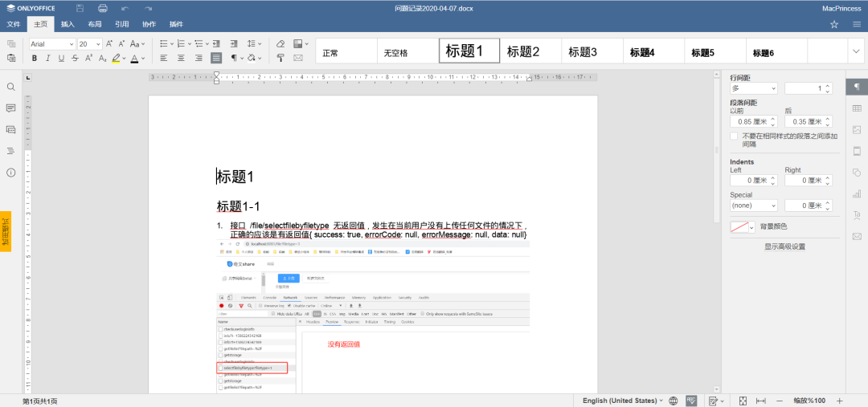Image resolution: width=868 pixels, height=407 pixels.
Task: Open the Special indent (none) dropdown
Action: tap(753, 206)
